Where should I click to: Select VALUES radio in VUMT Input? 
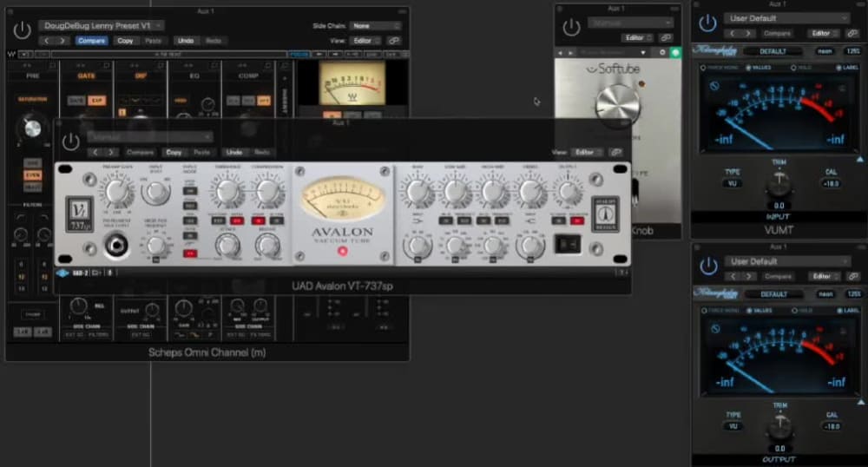click(x=759, y=68)
